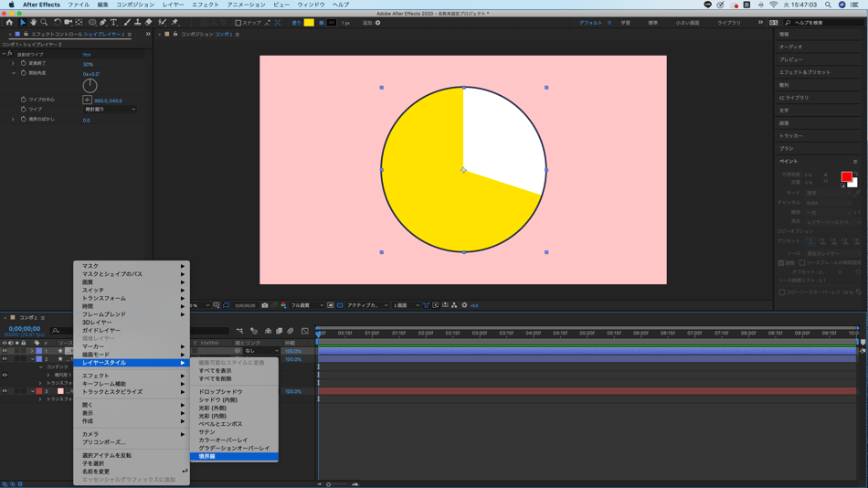This screenshot has height=488, width=868.
Task: Select the Hand tool in toolbar
Action: pos(33,23)
